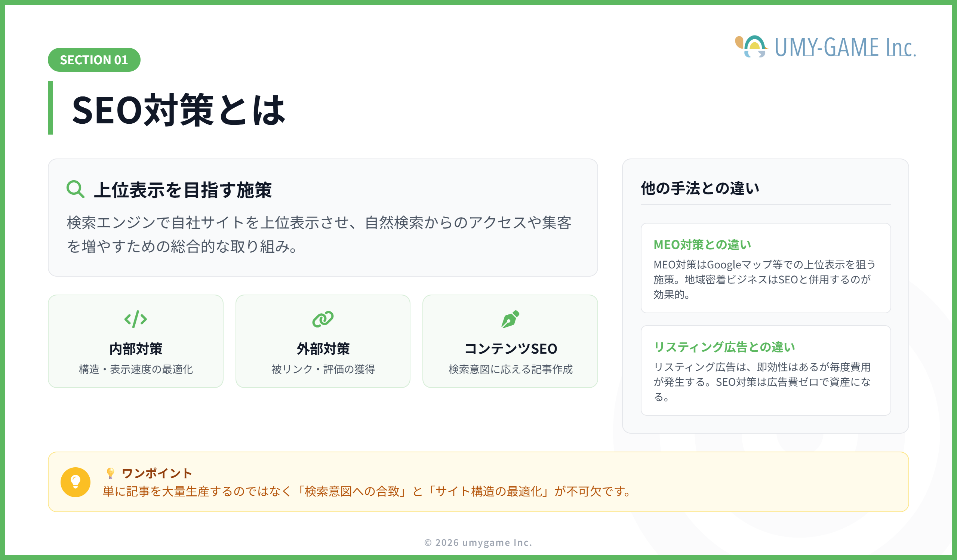This screenshot has width=957, height=560.
Task: Click the yellow circle lightbulb icon
Action: (x=75, y=482)
